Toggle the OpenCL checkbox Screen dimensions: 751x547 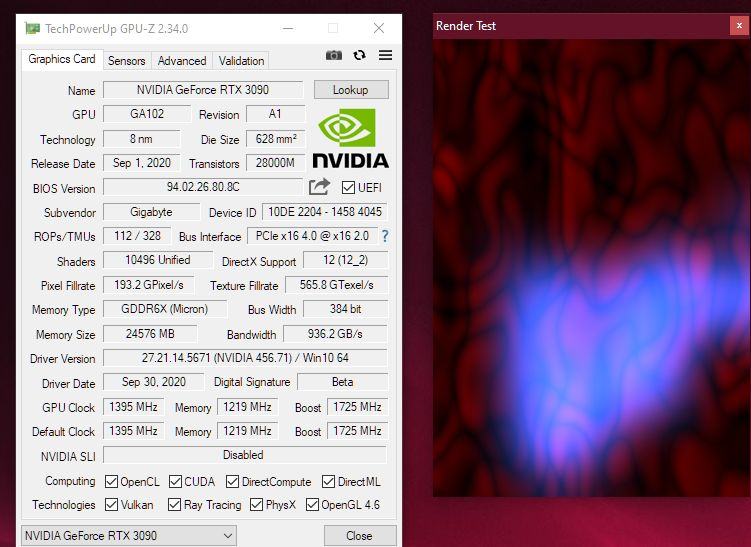[x=111, y=481]
